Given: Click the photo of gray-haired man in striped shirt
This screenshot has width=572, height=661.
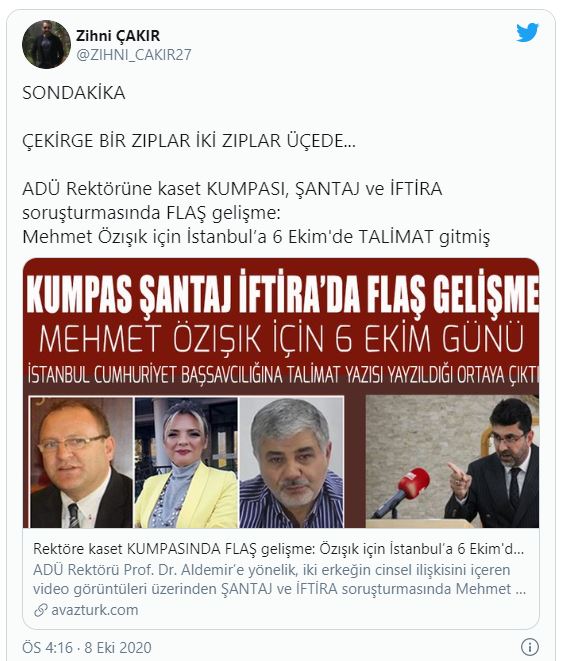Looking at the screenshot, I should click(292, 462).
